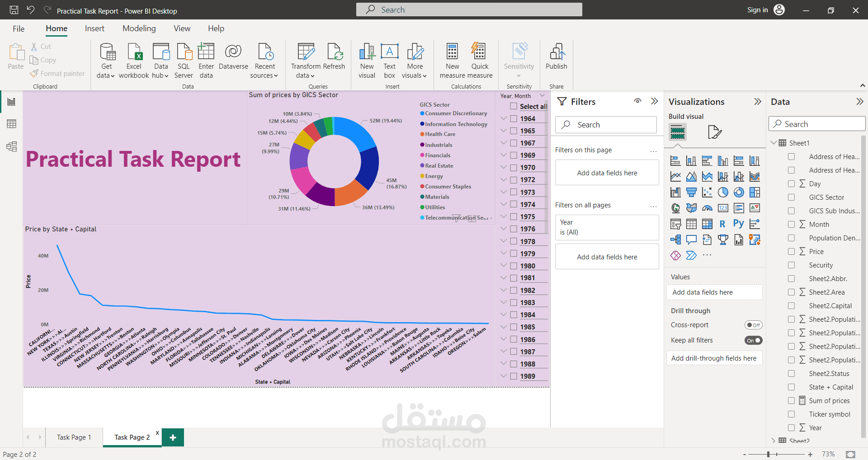Screen dimensions: 868x460
Task: Collapse the Data pane
Action: [860, 102]
